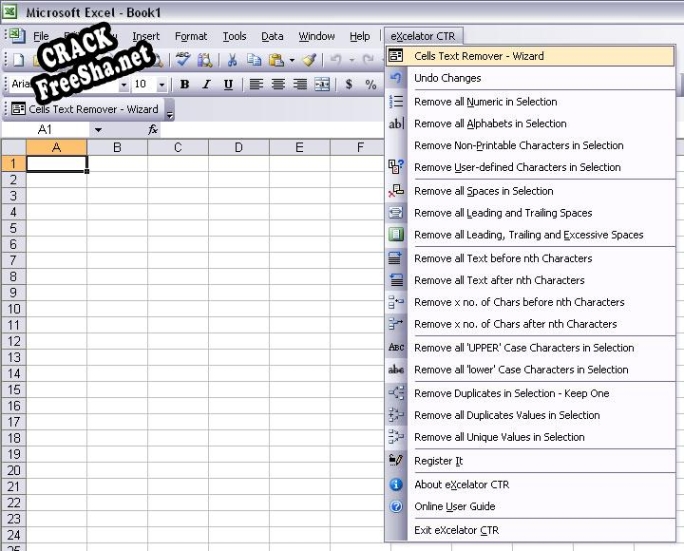Click the Copy icon in toolbar
Image resolution: width=684 pixels, height=551 pixels.
click(254, 60)
